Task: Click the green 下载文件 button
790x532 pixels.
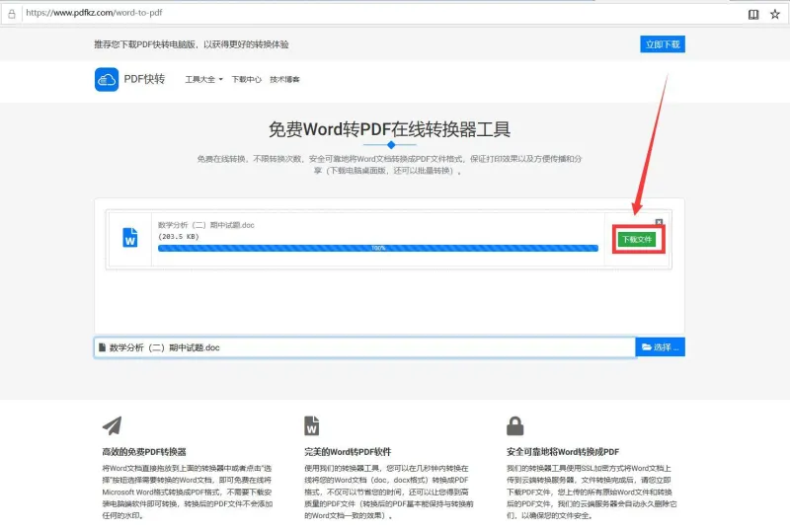Action: 637,239
